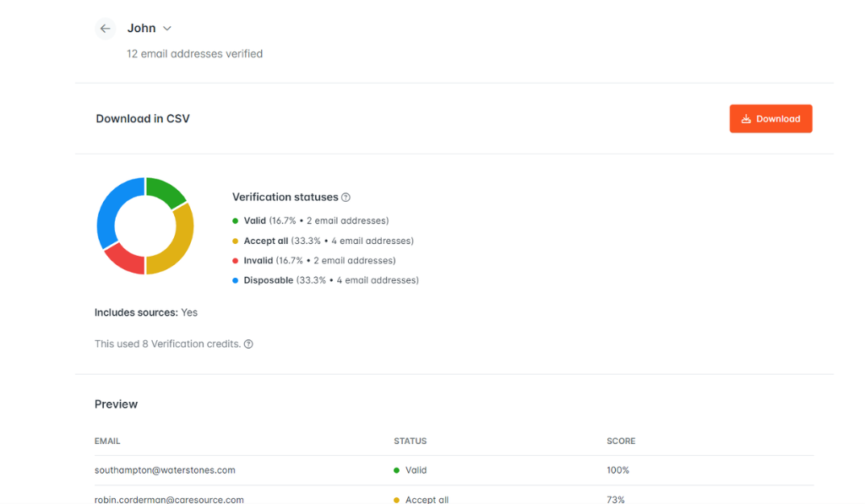The width and height of the screenshot is (865, 504).
Task: Click the EMAIL column header
Action: tap(107, 442)
